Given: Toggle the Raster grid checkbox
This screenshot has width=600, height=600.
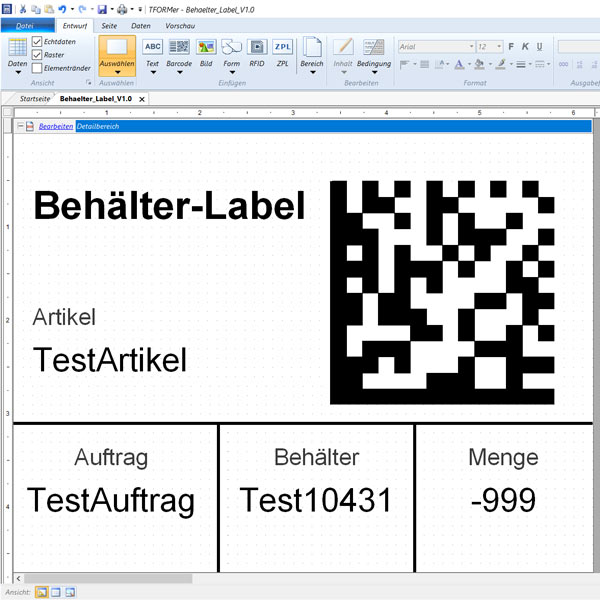Looking at the screenshot, I should pyautogui.click(x=37, y=55).
